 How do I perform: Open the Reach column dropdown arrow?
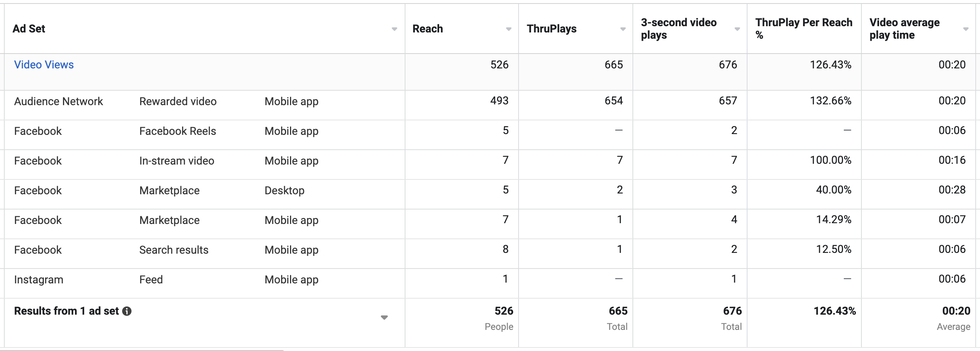coord(508,29)
